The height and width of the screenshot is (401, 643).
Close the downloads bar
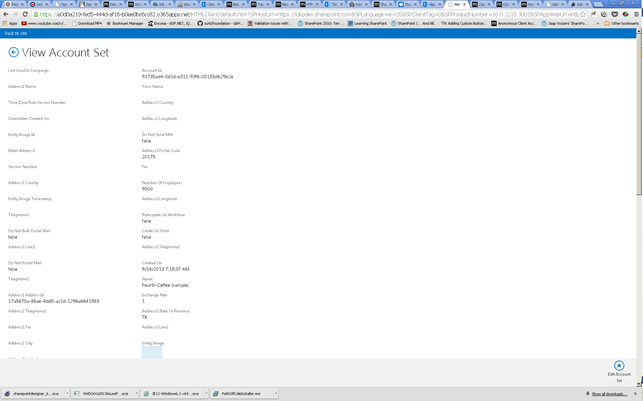[x=637, y=394]
